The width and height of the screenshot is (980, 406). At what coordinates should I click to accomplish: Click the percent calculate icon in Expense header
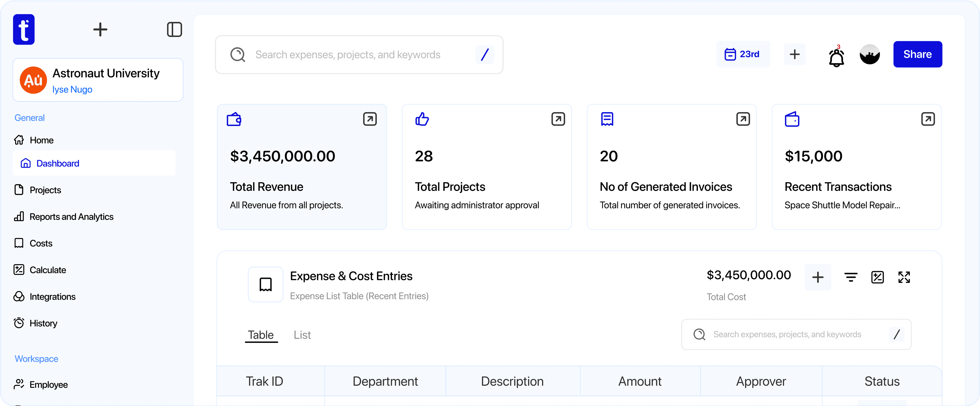pos(877,277)
